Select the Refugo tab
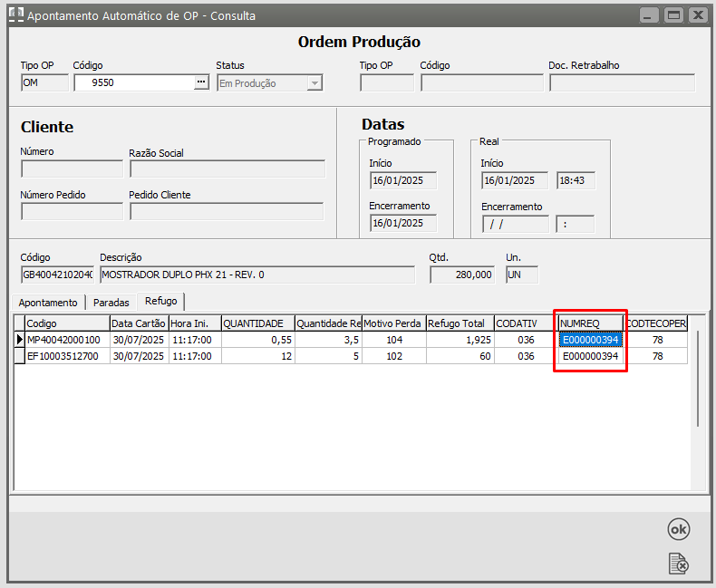Image resolution: width=716 pixels, height=588 pixels. coord(161,301)
